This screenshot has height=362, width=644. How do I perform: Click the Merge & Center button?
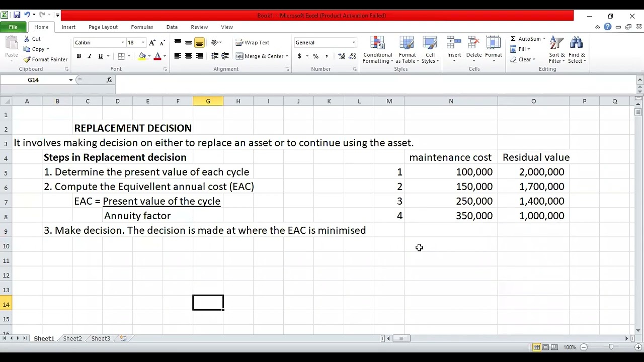pos(260,56)
